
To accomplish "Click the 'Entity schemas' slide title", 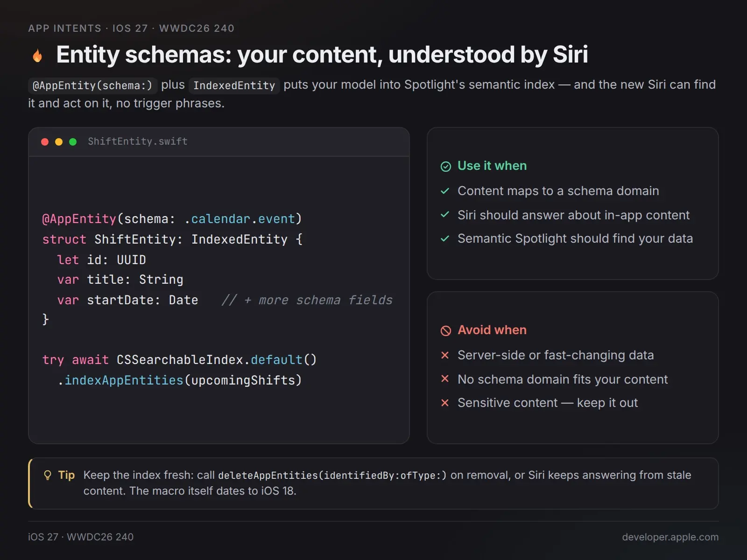I will [x=322, y=55].
